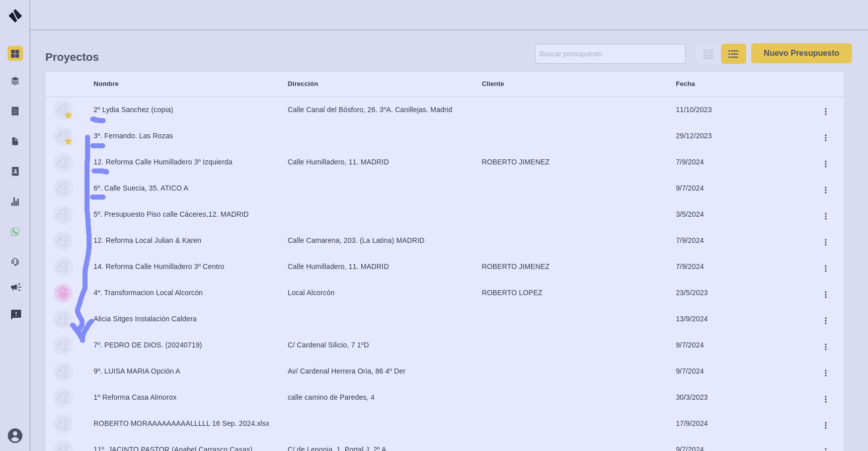Click date 29/12/2023
Screen dimensions: 868x451
pos(693,136)
